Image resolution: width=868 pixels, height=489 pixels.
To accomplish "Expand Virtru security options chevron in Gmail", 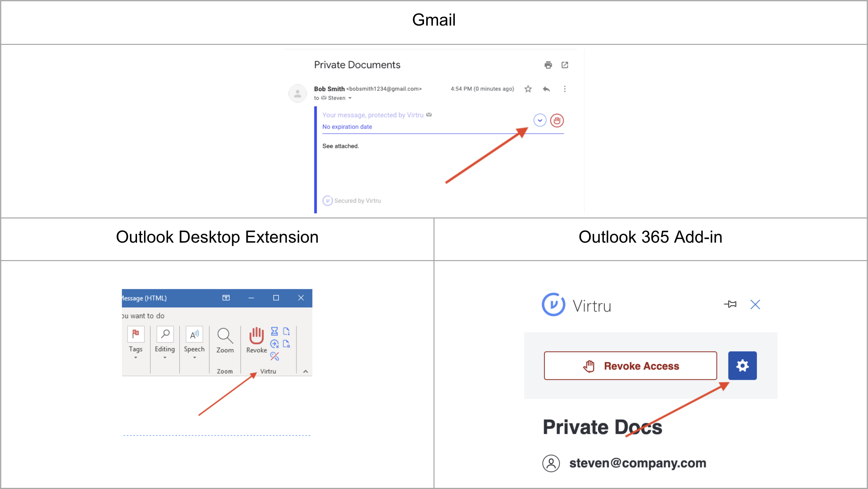I will tap(540, 120).
